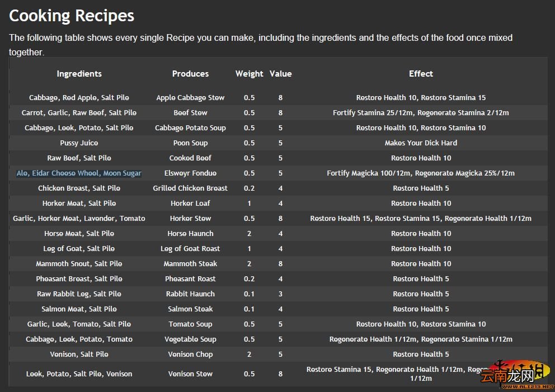Click the Weight column header
The height and width of the screenshot is (392, 555).
tap(249, 74)
